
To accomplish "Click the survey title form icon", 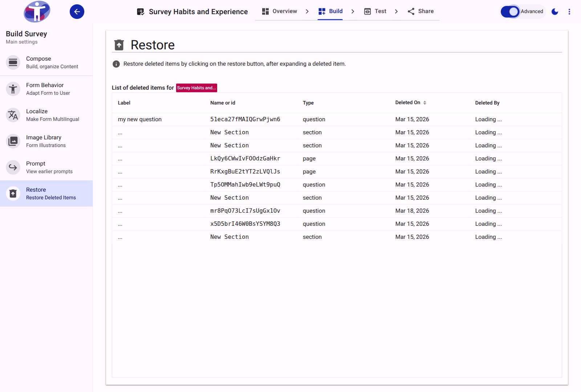I will (141, 12).
